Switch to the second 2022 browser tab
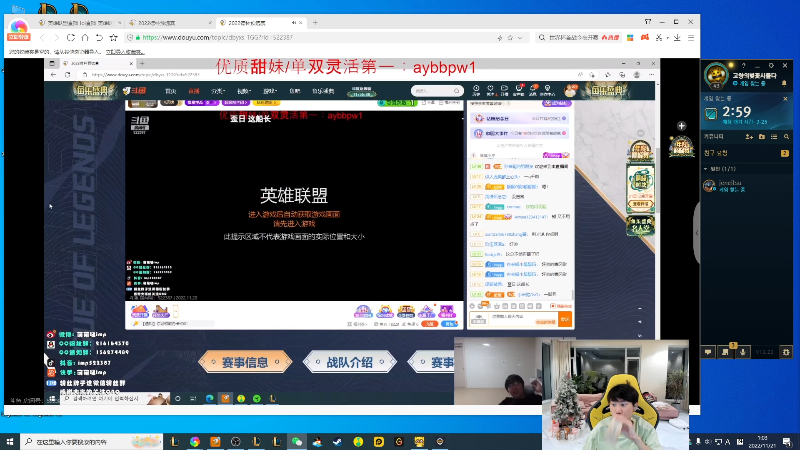800x450 pixels. pos(169,23)
